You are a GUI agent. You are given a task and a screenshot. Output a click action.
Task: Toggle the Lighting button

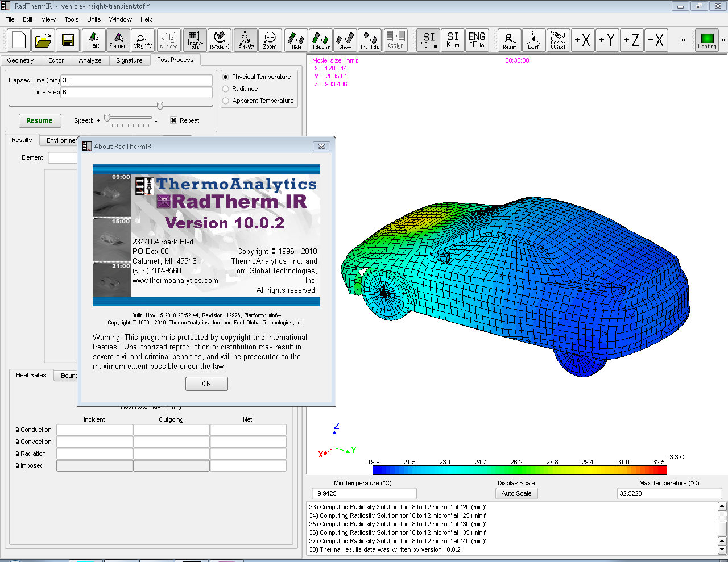(707, 40)
